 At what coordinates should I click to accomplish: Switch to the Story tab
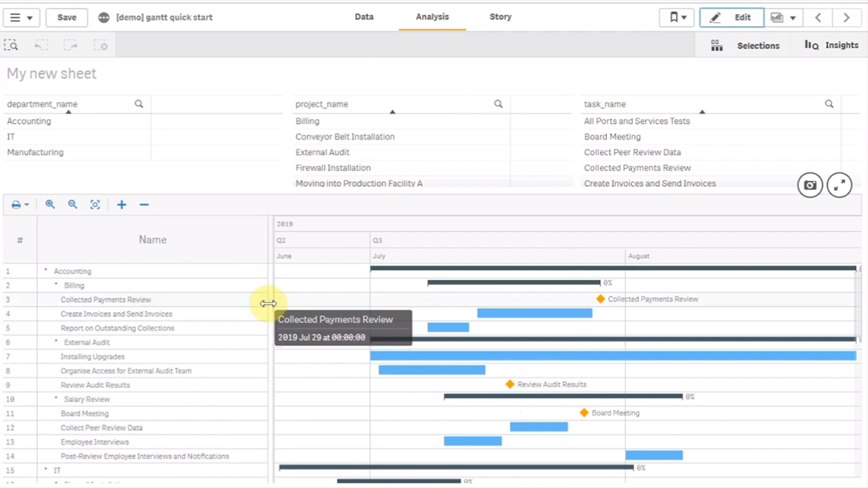pyautogui.click(x=500, y=17)
